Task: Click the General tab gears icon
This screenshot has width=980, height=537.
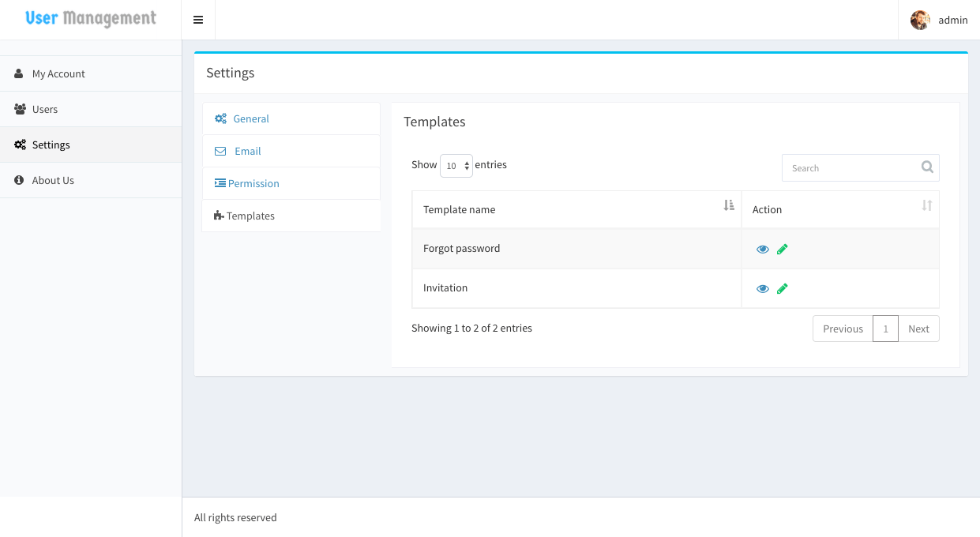Action: click(221, 118)
